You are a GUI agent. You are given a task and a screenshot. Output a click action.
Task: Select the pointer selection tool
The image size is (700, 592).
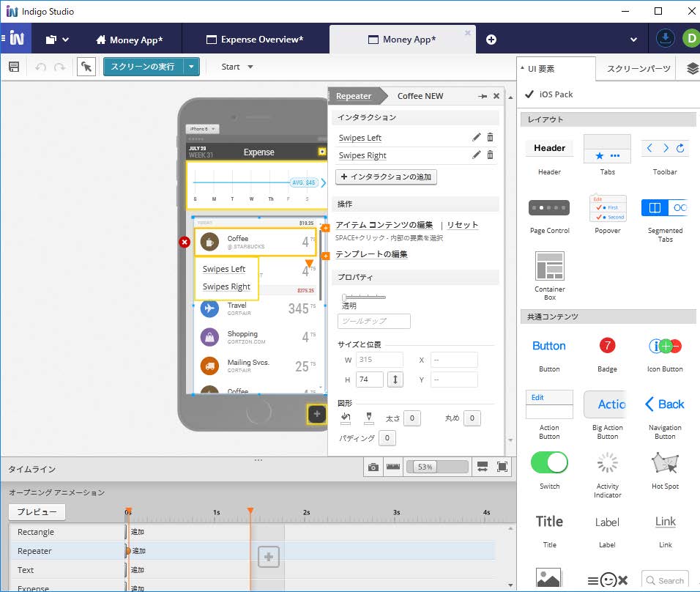pyautogui.click(x=86, y=67)
